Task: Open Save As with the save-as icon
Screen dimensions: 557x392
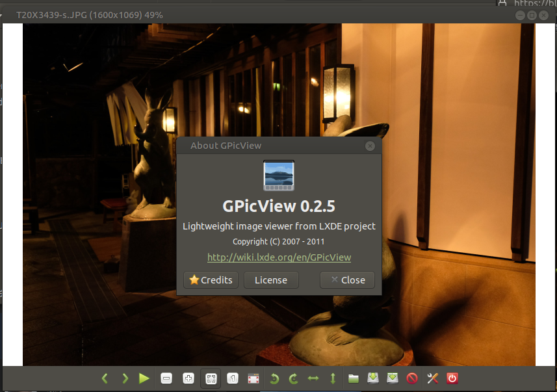Action: coord(391,378)
